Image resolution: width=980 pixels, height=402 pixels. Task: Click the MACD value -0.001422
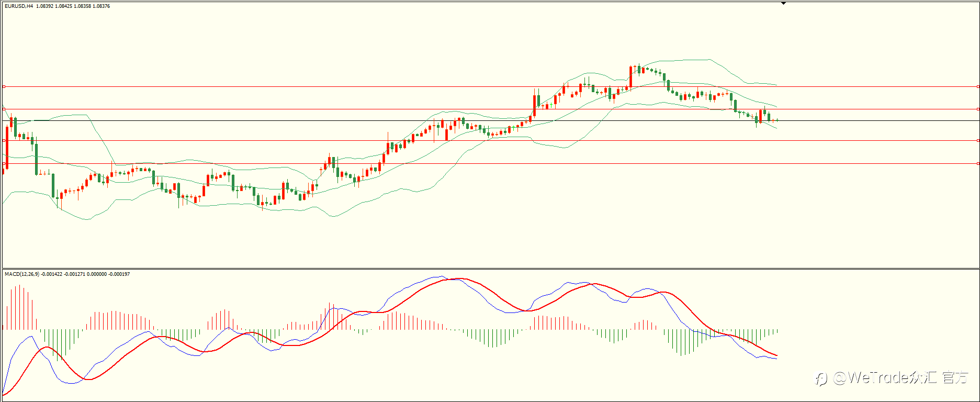coord(52,274)
